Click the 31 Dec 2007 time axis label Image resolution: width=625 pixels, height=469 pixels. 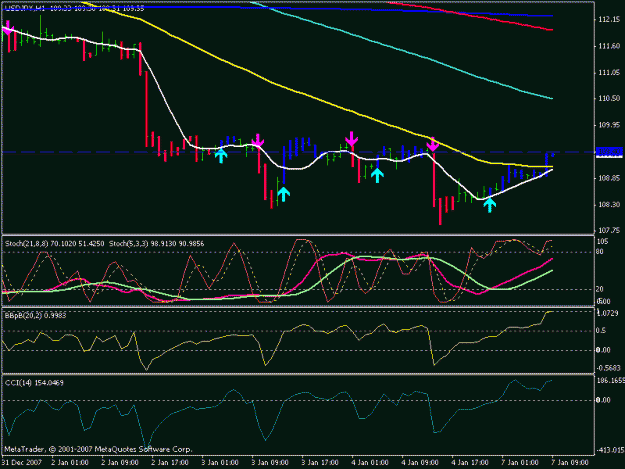click(22, 463)
